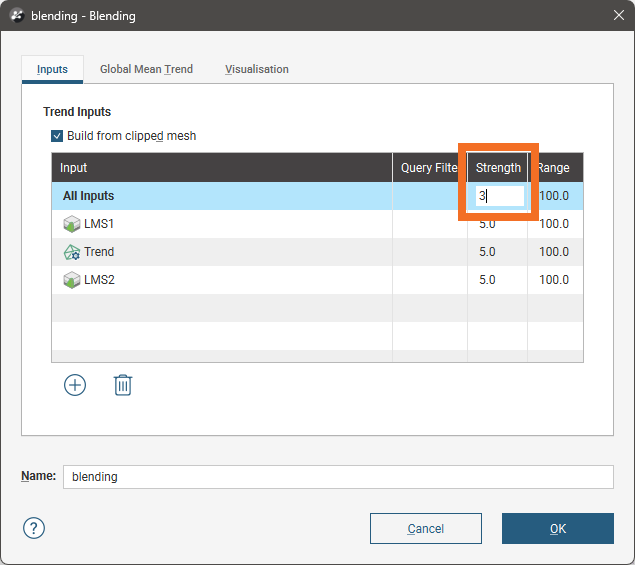The image size is (635, 565).
Task: Click the Query Filter column header
Action: click(x=429, y=168)
